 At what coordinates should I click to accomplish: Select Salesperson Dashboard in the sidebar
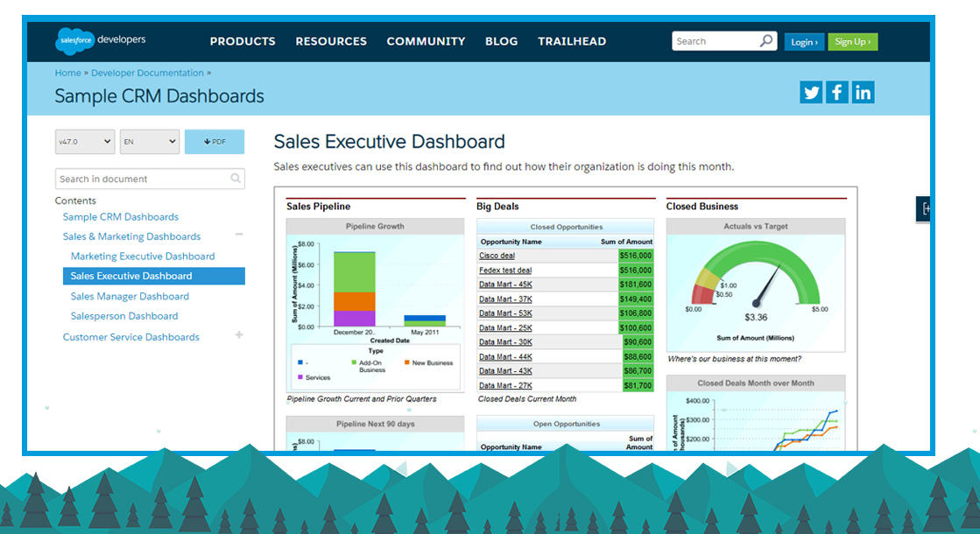click(123, 315)
